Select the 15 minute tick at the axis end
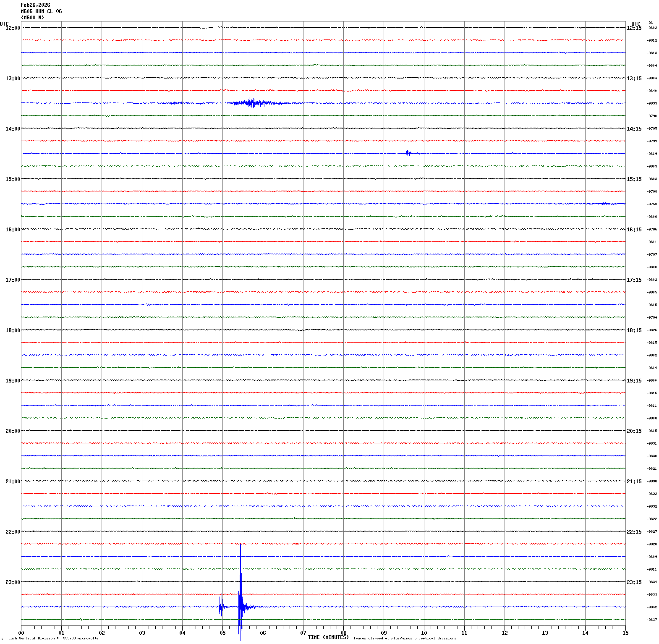The height and width of the screenshot is (644, 659). coord(625,633)
